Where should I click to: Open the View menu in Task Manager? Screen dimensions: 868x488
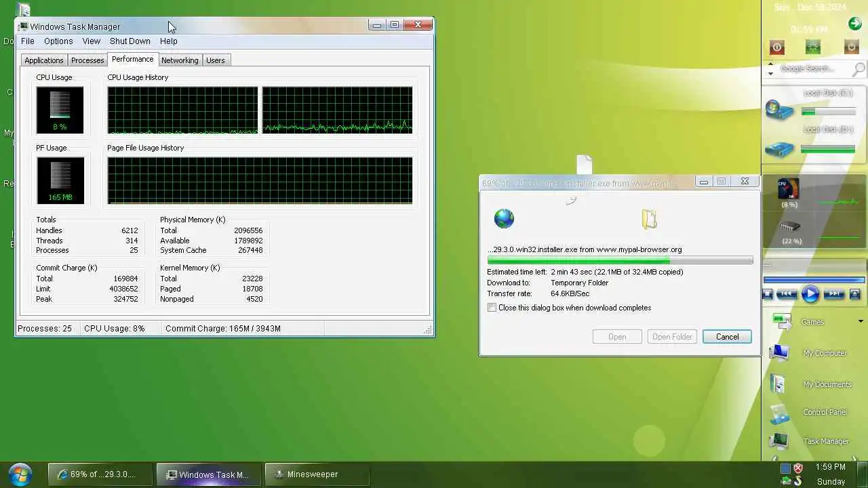click(x=92, y=41)
